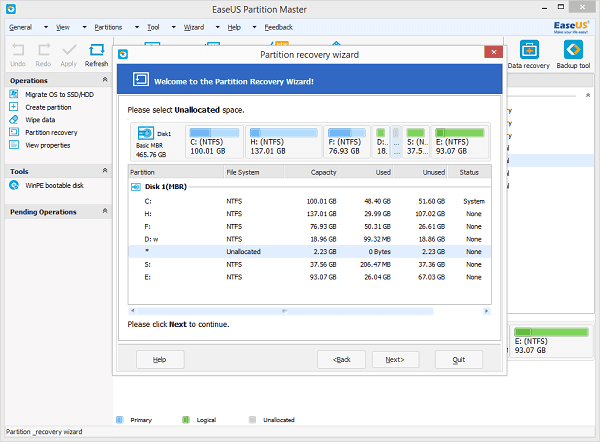Click the Partition recovery sidebar icon

tap(14, 132)
